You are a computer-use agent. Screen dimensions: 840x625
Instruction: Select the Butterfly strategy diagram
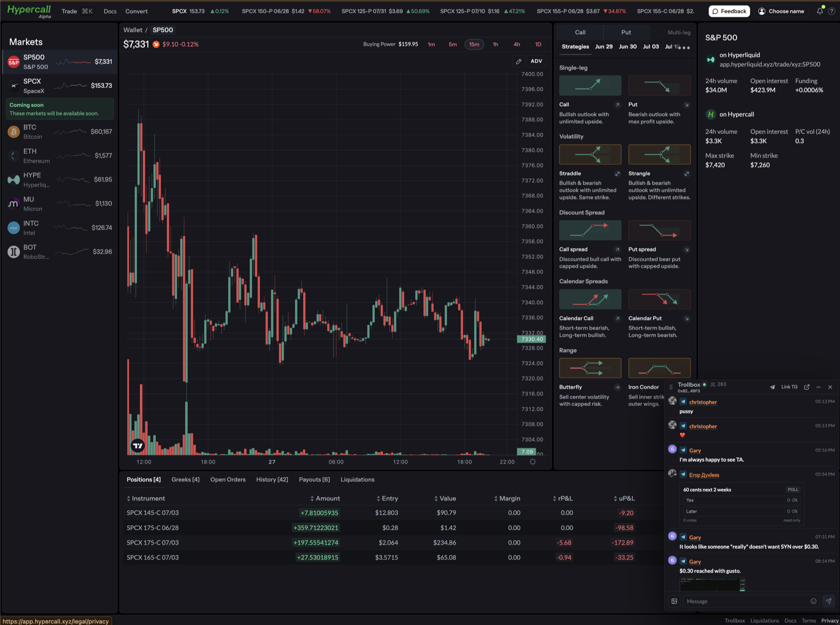click(x=590, y=368)
